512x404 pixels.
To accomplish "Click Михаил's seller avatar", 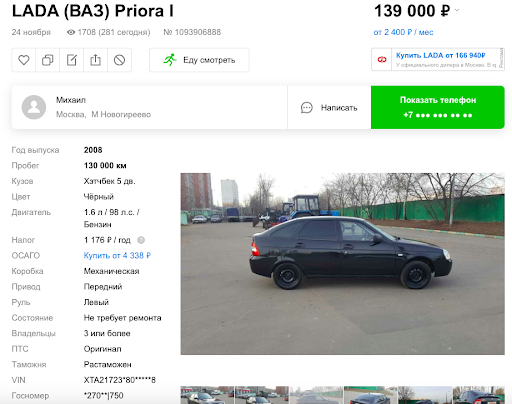I will tap(34, 107).
